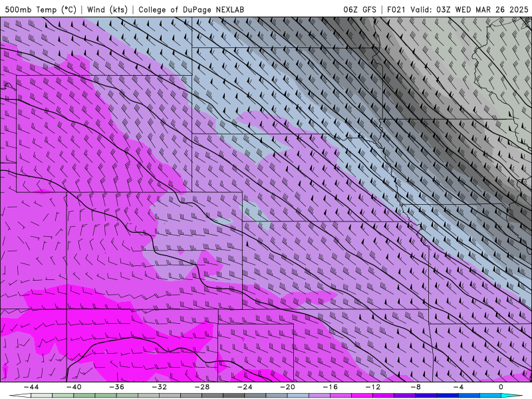Click the -44 colorbar label

click(x=31, y=387)
